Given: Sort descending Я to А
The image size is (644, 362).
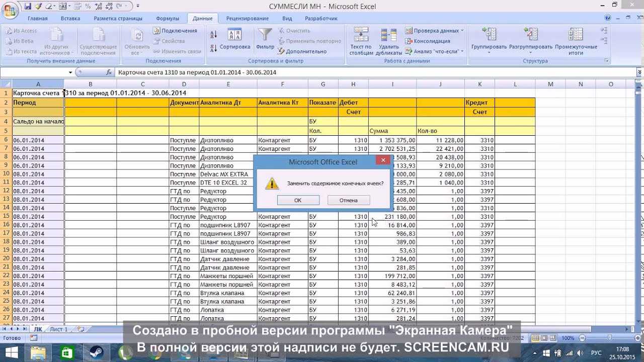Looking at the screenshot, I should pyautogui.click(x=213, y=47).
